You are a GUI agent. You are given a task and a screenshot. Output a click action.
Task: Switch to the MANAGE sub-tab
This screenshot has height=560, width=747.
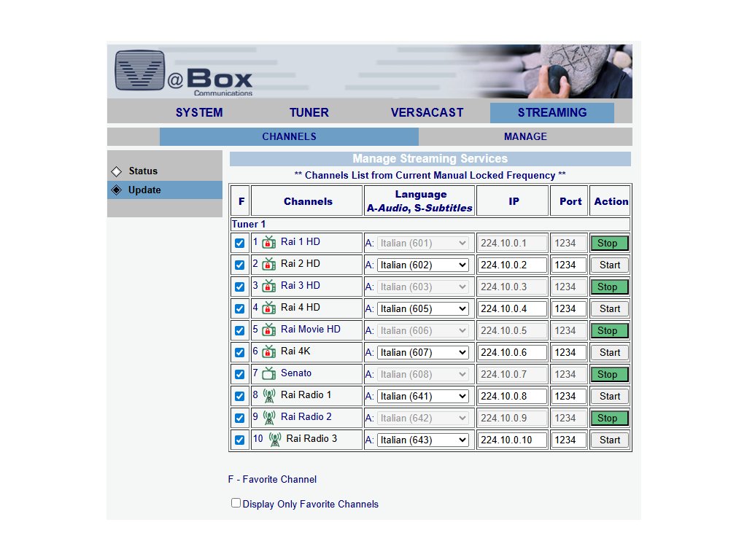point(525,136)
